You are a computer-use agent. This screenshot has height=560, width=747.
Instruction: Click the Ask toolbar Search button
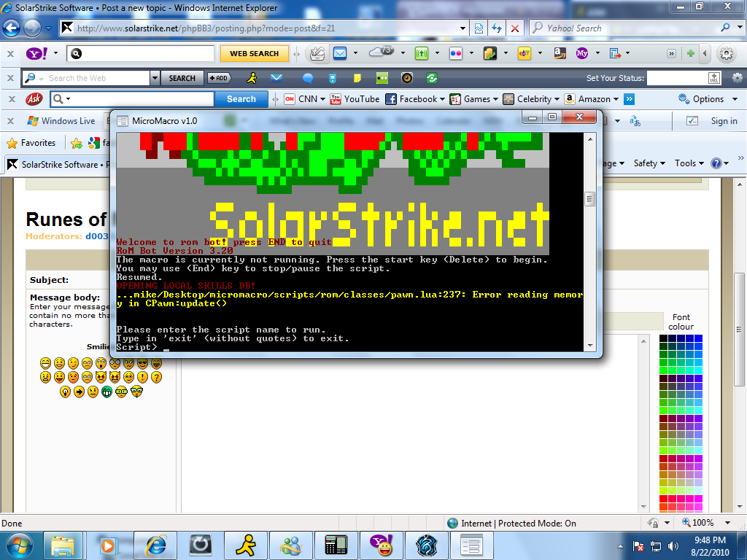(x=241, y=99)
